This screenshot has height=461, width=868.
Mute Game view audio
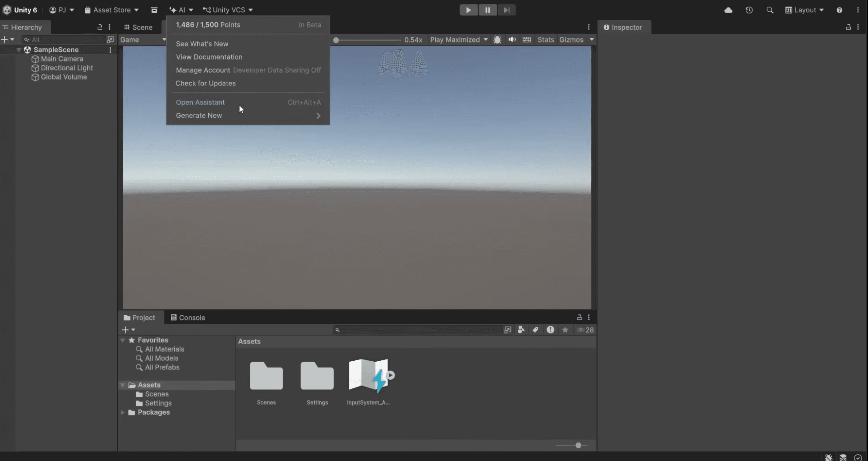pos(512,39)
